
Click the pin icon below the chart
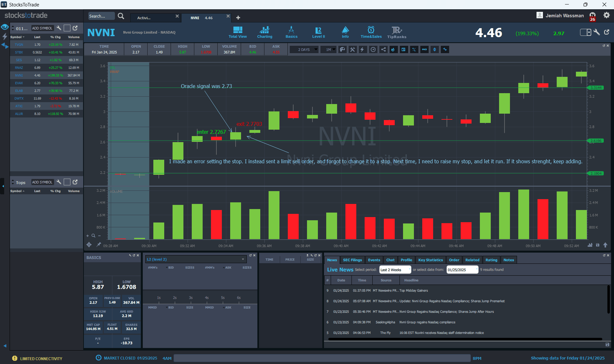pos(99,245)
